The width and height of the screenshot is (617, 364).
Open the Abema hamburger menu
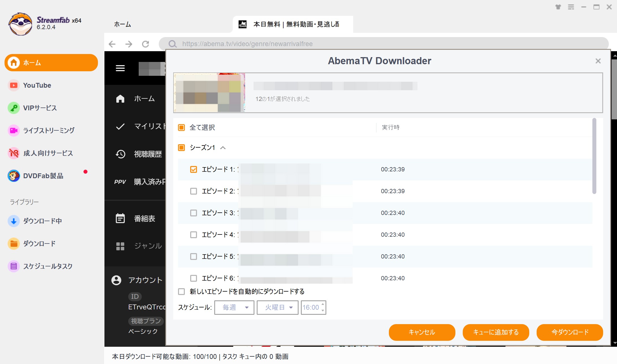pyautogui.click(x=120, y=68)
